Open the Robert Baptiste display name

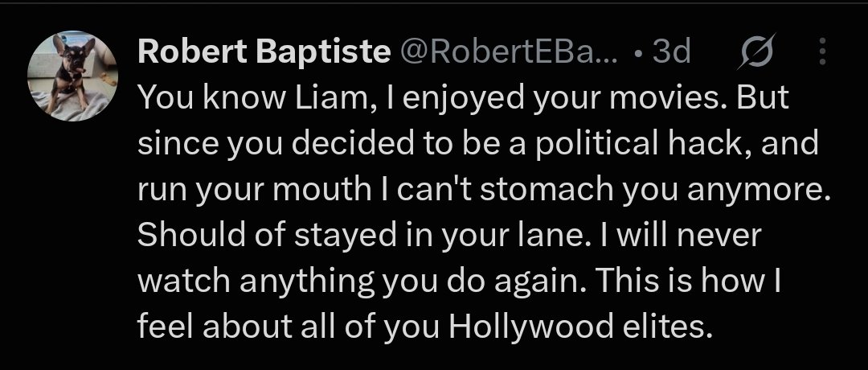(264, 52)
